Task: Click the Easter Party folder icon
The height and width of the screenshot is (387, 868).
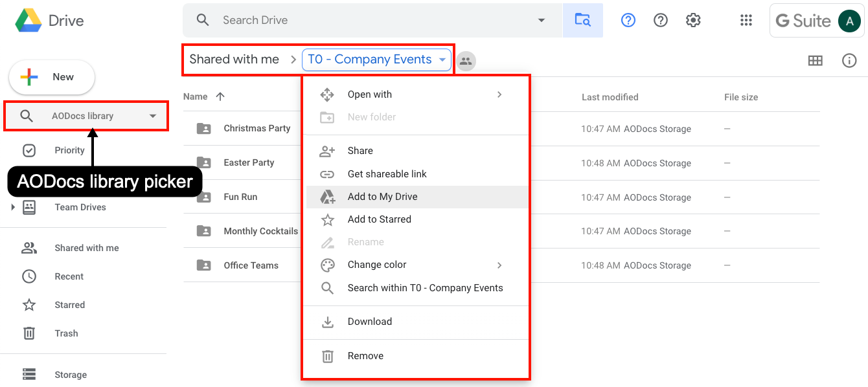Action: tap(203, 162)
